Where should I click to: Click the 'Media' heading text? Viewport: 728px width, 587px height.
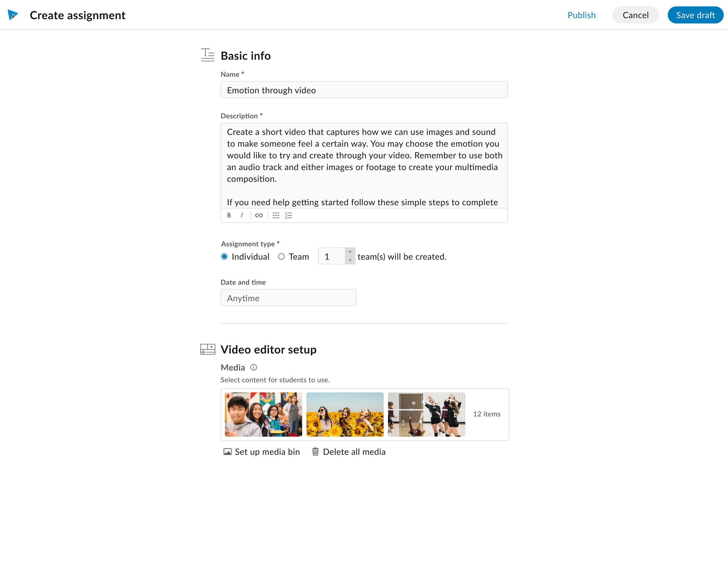pyautogui.click(x=233, y=368)
